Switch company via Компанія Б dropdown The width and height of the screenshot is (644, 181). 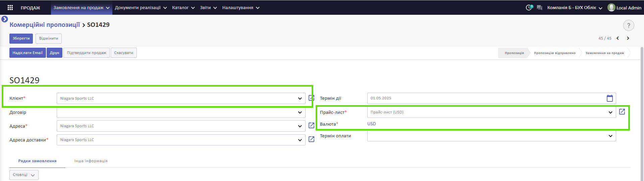point(575,8)
